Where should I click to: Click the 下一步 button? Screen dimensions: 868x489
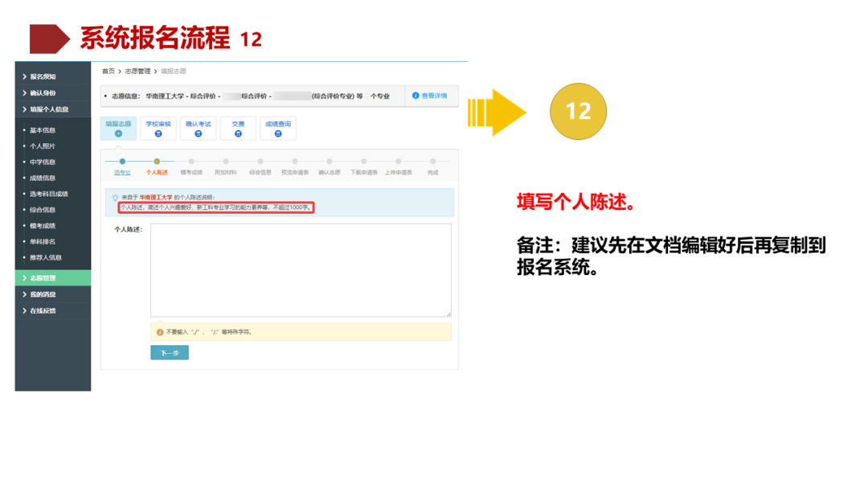[169, 352]
